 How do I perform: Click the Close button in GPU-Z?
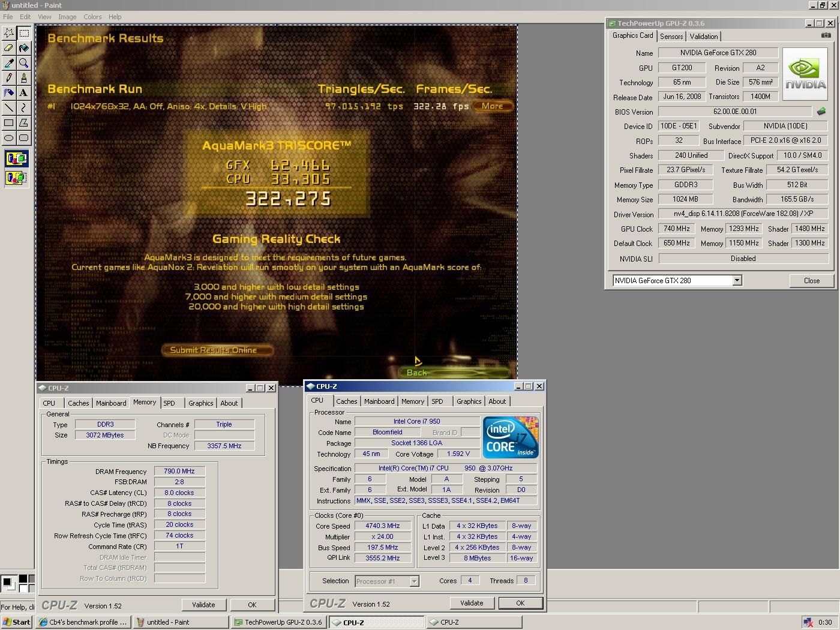[811, 280]
